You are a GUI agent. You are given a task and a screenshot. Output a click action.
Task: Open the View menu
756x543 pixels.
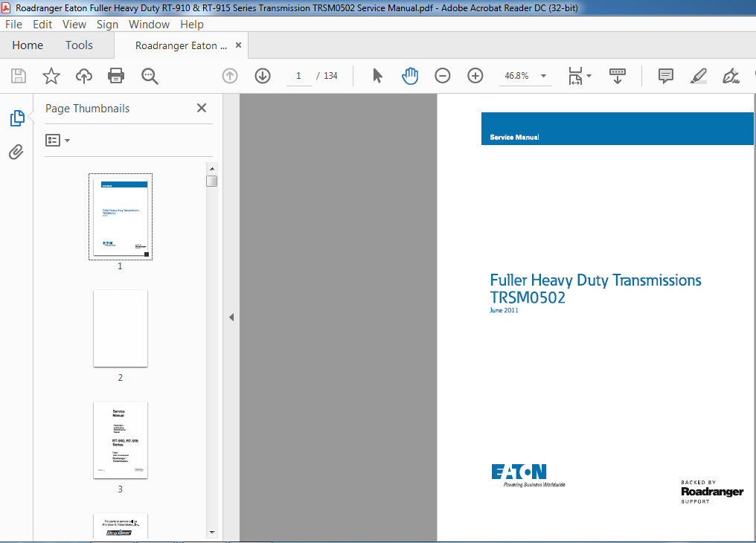74,24
